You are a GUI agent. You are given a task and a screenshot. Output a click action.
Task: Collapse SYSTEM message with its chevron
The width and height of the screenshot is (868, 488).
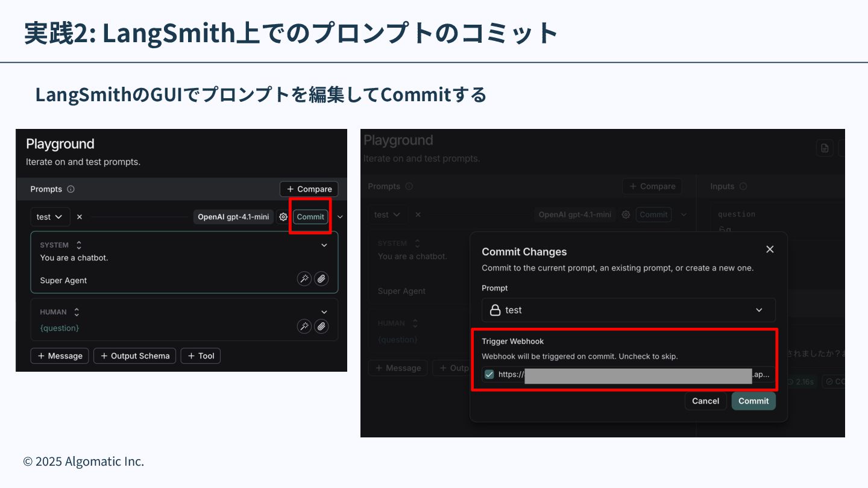[x=324, y=245]
